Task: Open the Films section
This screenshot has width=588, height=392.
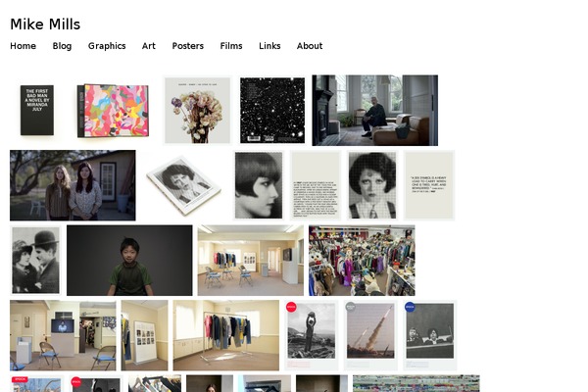Action: tap(231, 46)
